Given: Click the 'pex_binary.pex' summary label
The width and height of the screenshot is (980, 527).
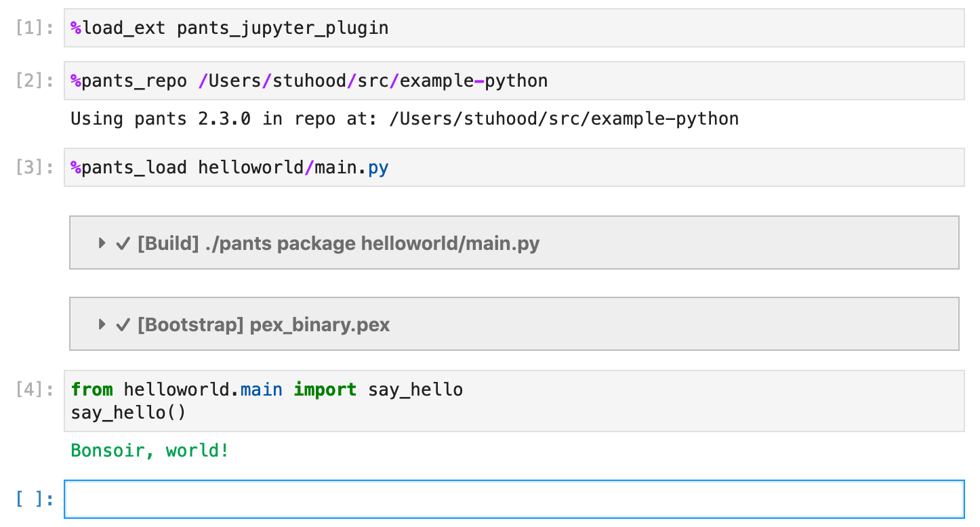Looking at the screenshot, I should [320, 325].
